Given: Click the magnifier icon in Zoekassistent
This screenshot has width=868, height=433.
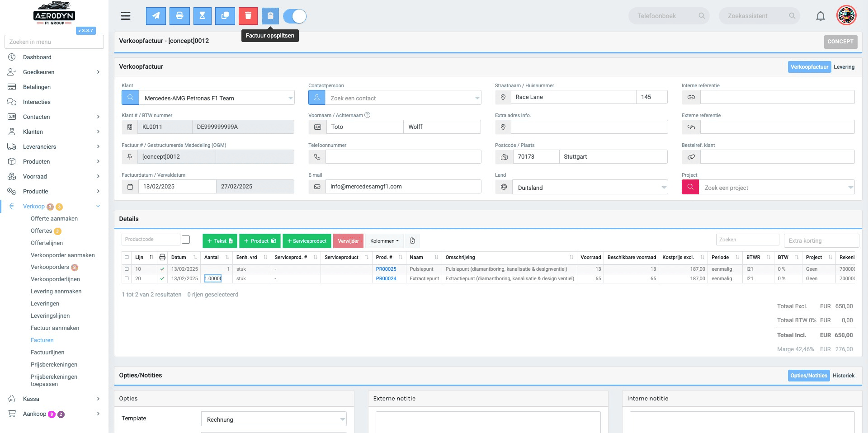Looking at the screenshot, I should pyautogui.click(x=792, y=16).
